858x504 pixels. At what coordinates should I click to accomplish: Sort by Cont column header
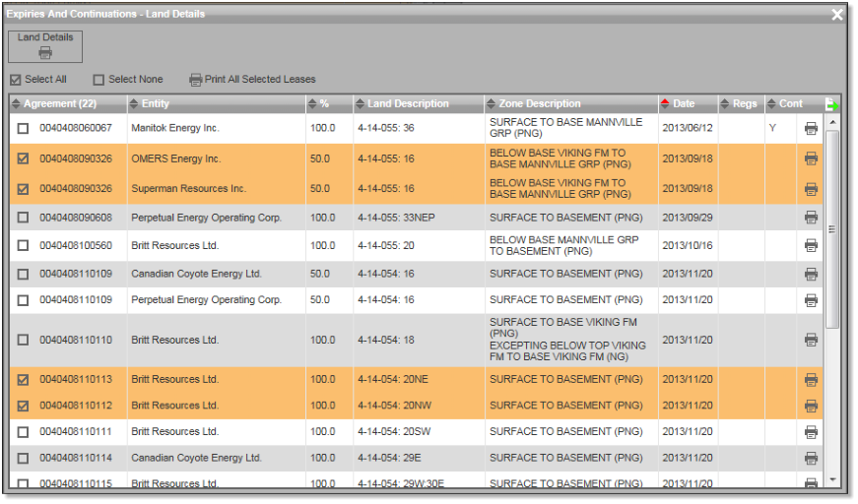[785, 104]
